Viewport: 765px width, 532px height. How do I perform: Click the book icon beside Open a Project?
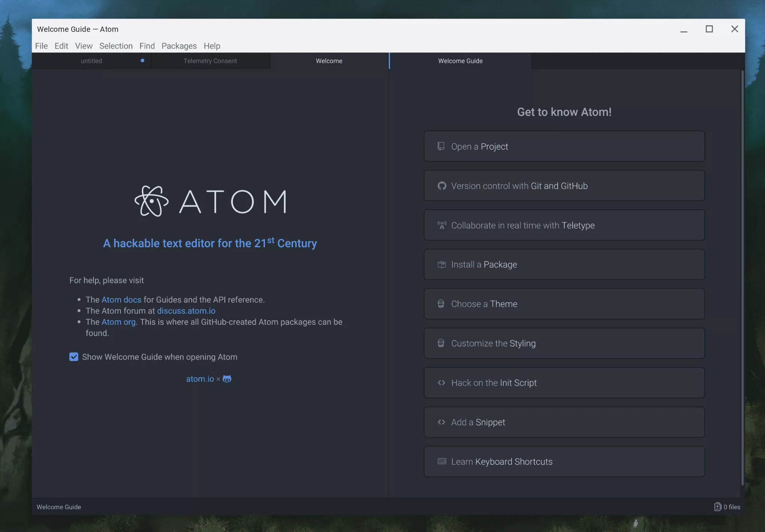(x=441, y=146)
